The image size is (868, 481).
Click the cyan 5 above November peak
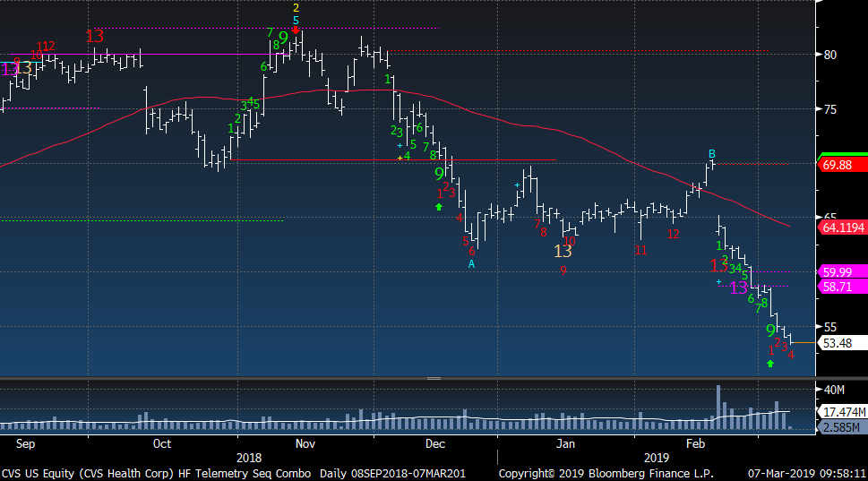[x=296, y=21]
